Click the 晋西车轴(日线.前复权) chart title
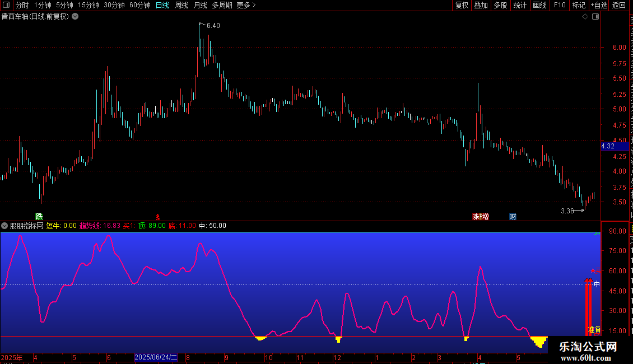This screenshot has height=364, width=633. point(35,17)
